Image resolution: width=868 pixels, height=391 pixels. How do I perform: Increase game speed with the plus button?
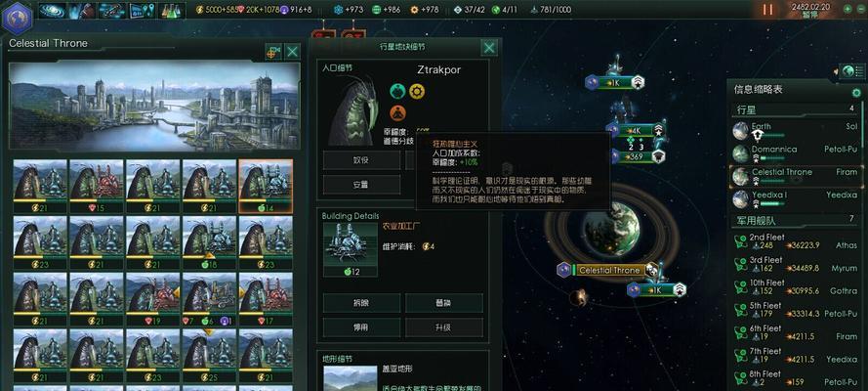coord(847,9)
